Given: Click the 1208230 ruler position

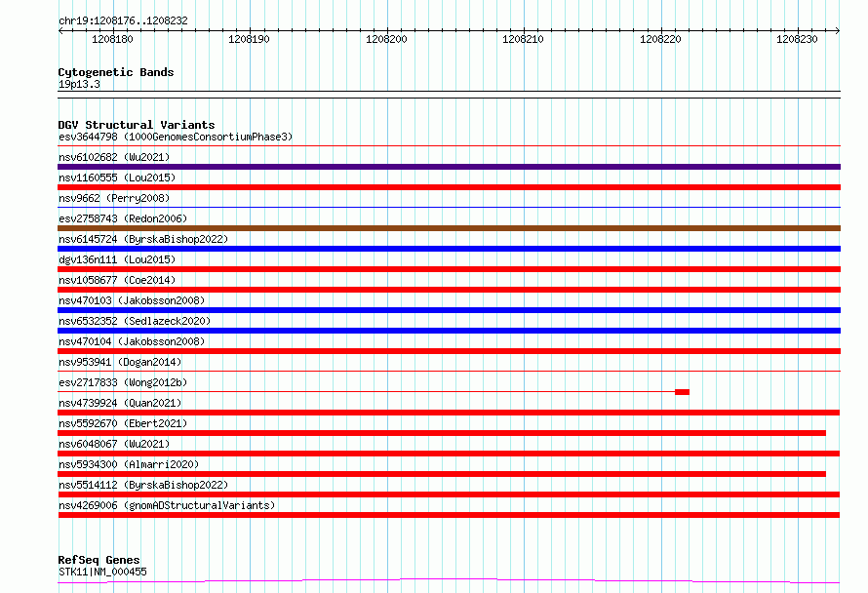Looking at the screenshot, I should coord(797,39).
